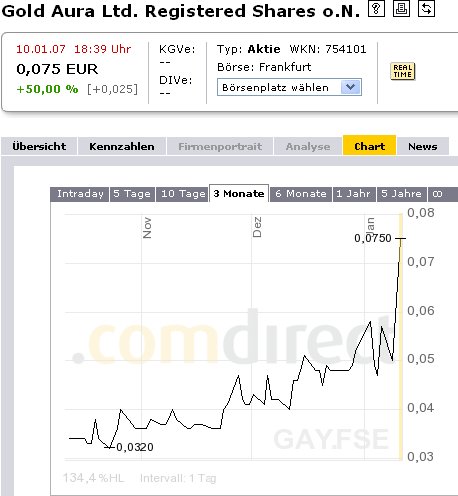Click the 10.01.07 date text
The height and width of the screenshot is (496, 458).
(41, 49)
